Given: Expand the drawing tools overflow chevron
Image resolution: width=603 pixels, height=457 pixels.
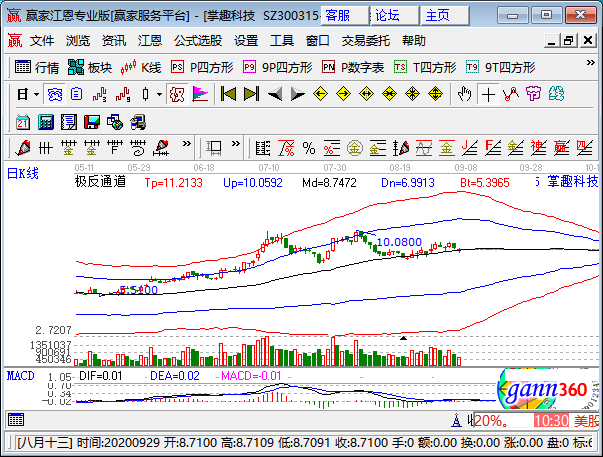Looking at the screenshot, I should pyautogui.click(x=187, y=144).
